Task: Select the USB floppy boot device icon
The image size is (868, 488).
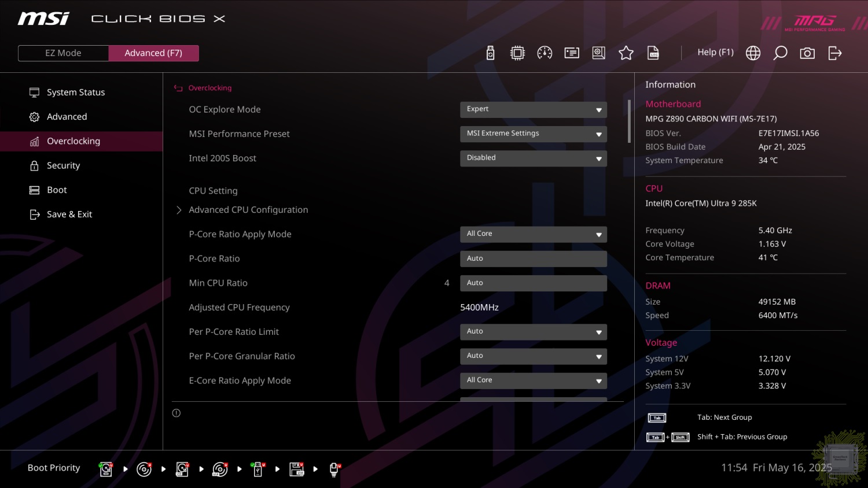Action: click(297, 469)
